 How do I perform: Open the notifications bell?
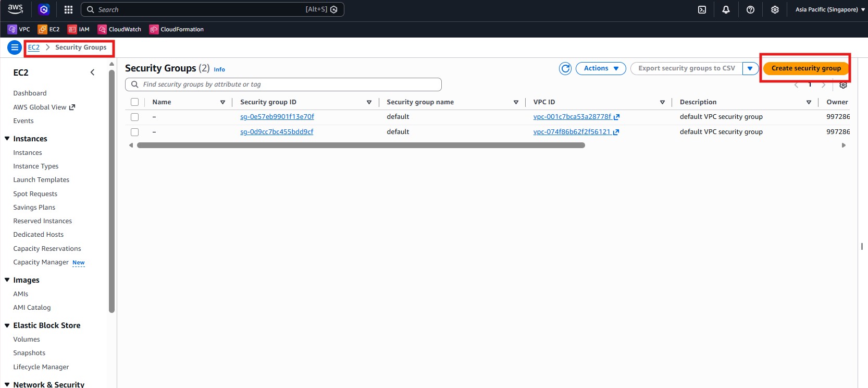[726, 9]
